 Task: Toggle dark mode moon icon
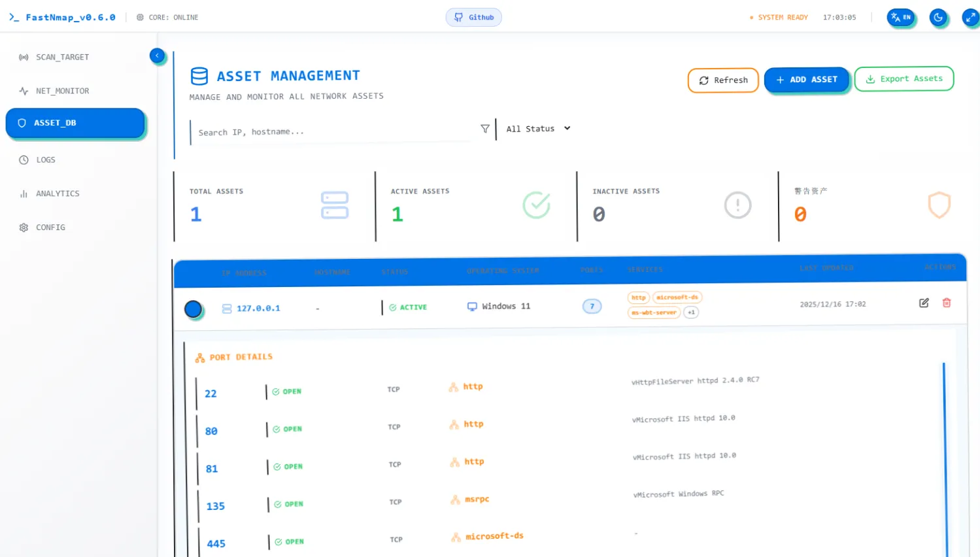click(938, 18)
